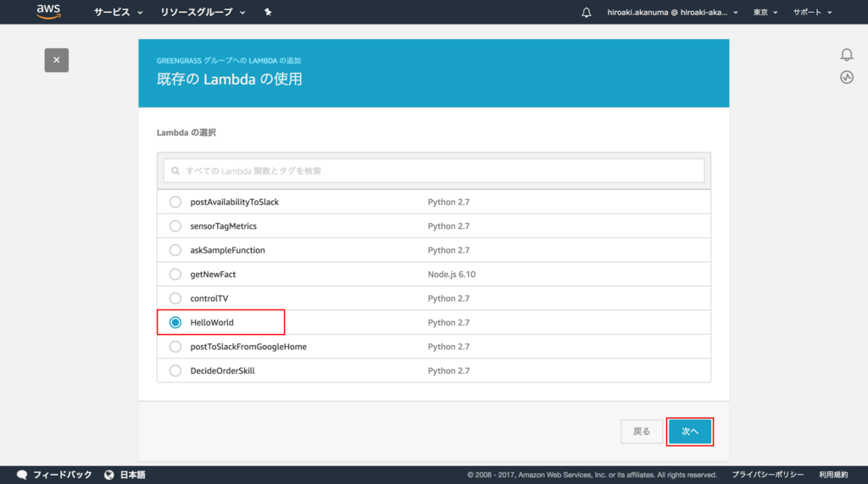The width and height of the screenshot is (868, 484).
Task: Click the AWS logo home icon
Action: coord(48,12)
